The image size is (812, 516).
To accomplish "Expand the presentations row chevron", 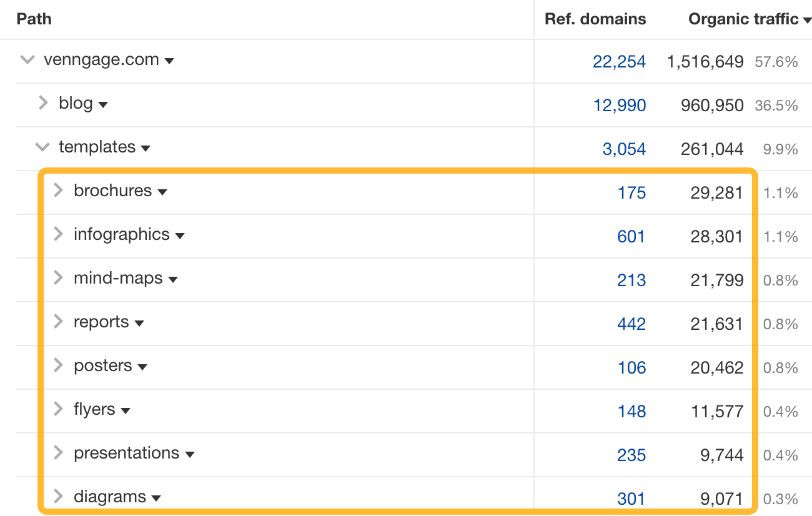I will [x=57, y=453].
